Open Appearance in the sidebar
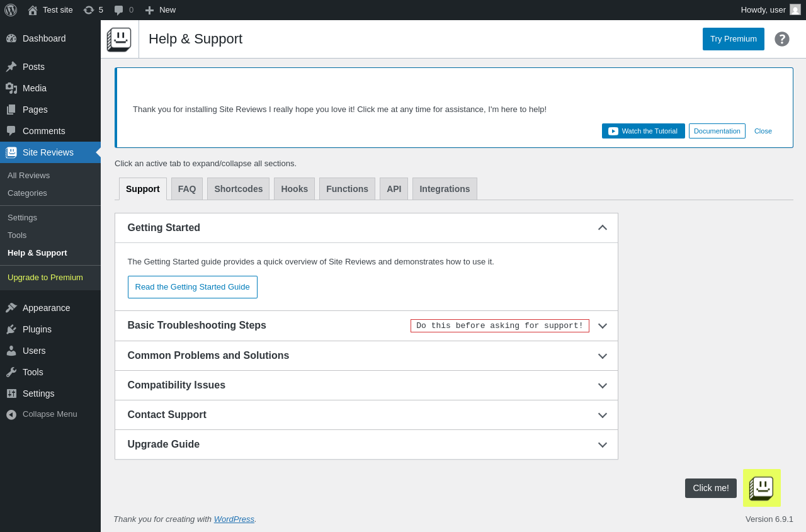 (x=46, y=308)
